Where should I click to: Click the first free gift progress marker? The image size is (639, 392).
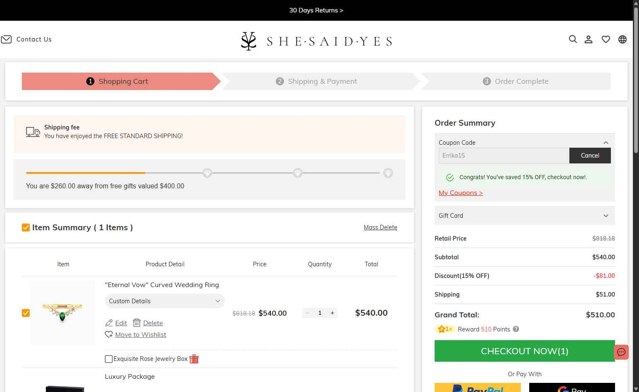click(207, 173)
